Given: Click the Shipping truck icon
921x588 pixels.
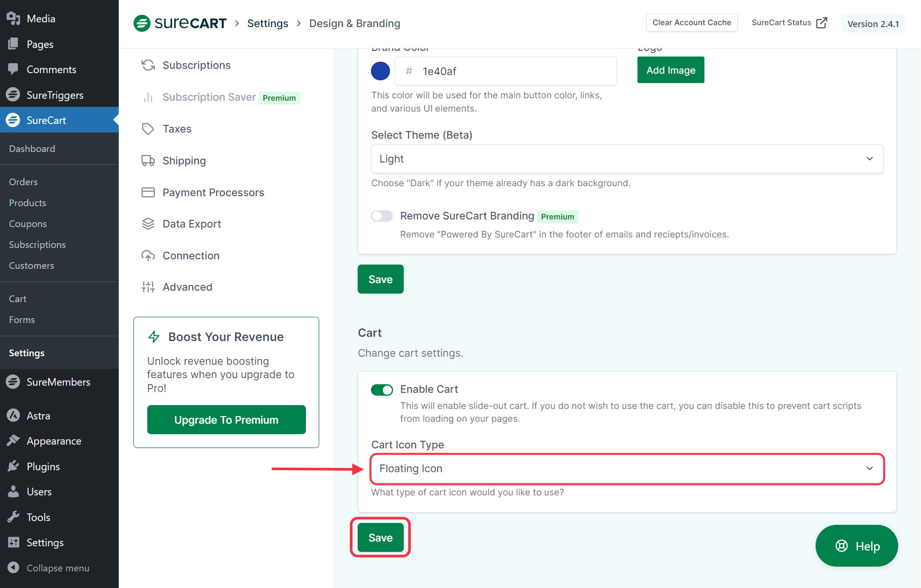Looking at the screenshot, I should click(148, 161).
